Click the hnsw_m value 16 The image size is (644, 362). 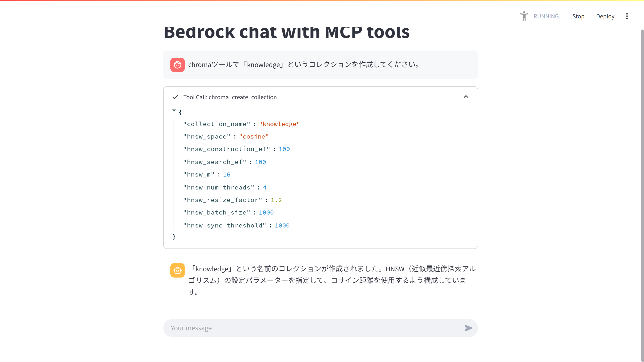pos(227,174)
